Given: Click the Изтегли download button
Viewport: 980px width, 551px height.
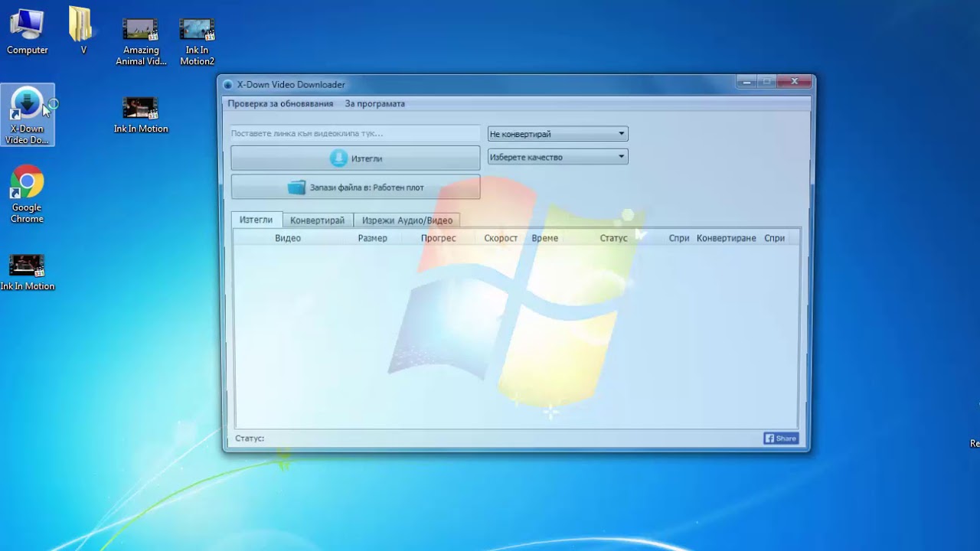Looking at the screenshot, I should 355,158.
